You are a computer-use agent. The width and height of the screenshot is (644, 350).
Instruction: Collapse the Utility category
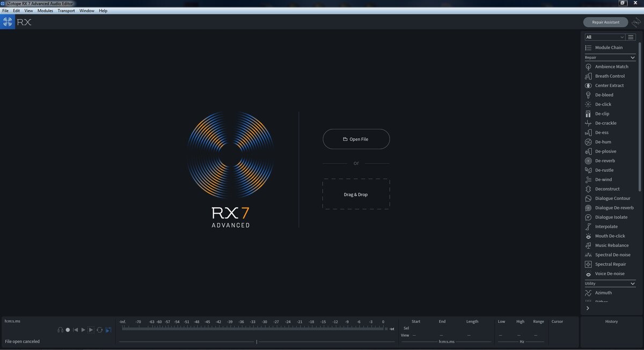click(633, 283)
